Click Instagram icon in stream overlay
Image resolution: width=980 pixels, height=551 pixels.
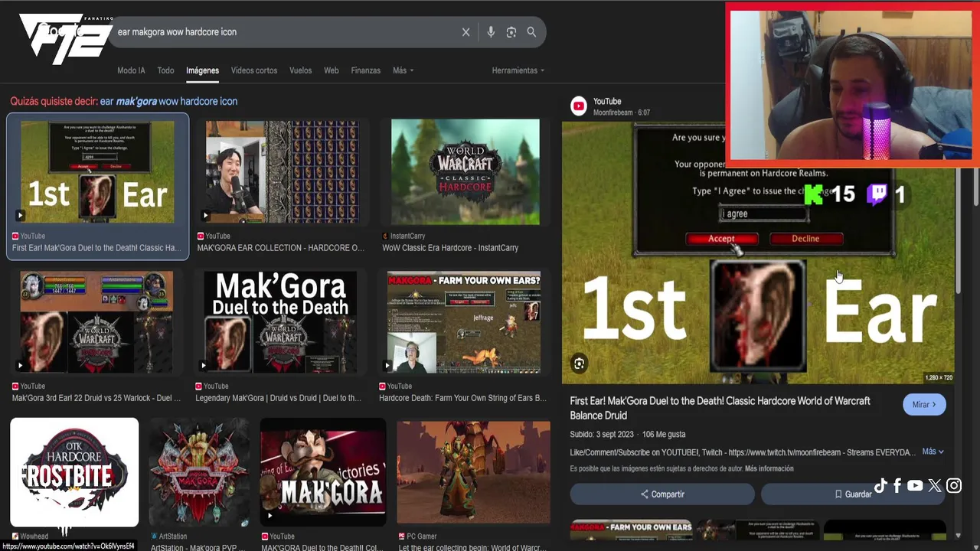pos(954,485)
